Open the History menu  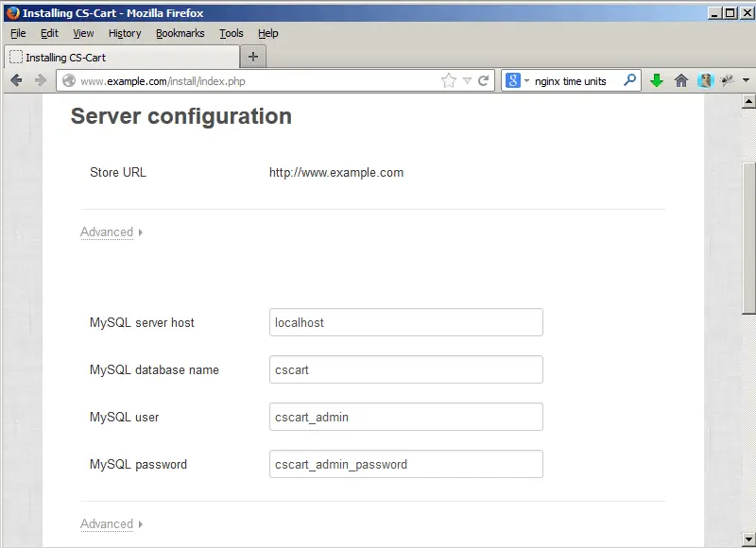125,33
